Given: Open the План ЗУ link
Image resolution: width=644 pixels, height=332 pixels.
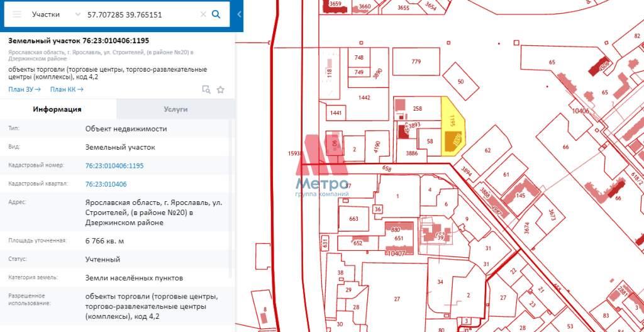Looking at the screenshot, I should 25,89.
